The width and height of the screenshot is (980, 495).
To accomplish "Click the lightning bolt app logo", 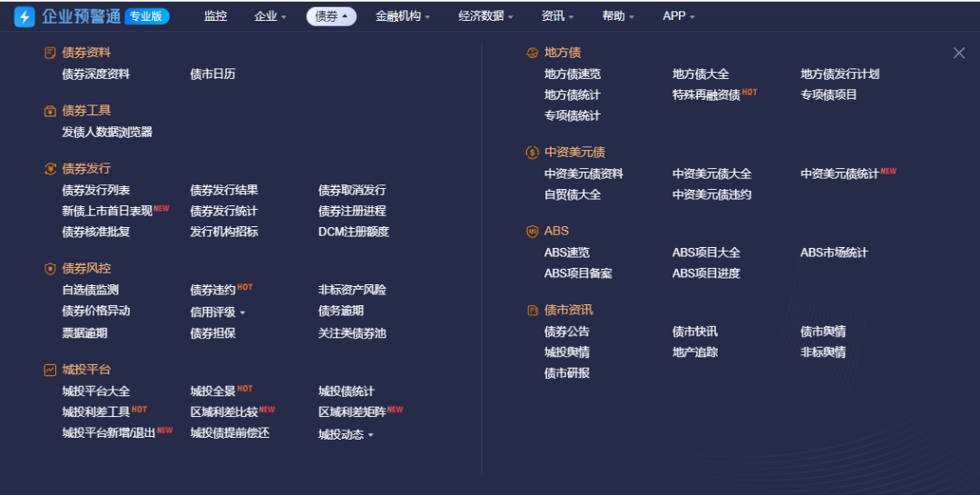I will [24, 16].
